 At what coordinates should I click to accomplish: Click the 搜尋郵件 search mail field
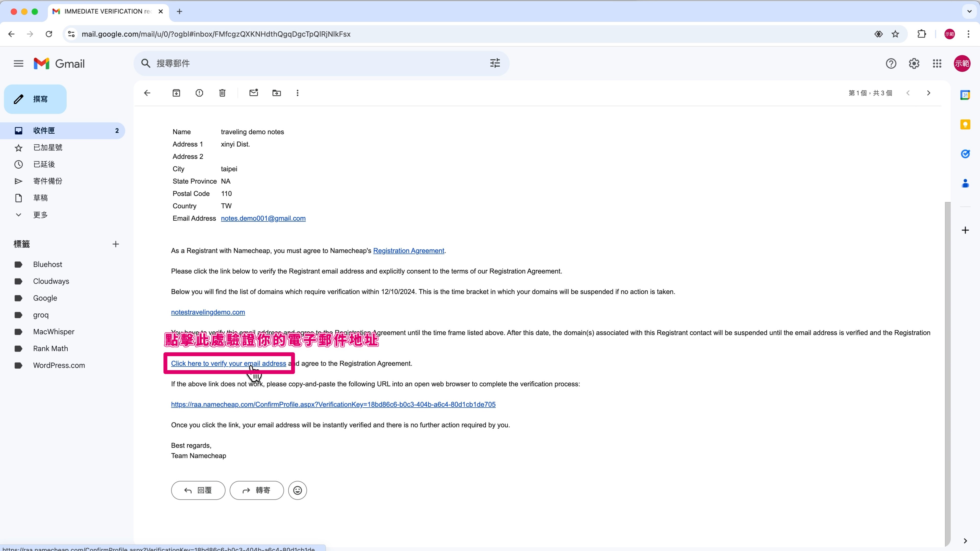coord(304,64)
